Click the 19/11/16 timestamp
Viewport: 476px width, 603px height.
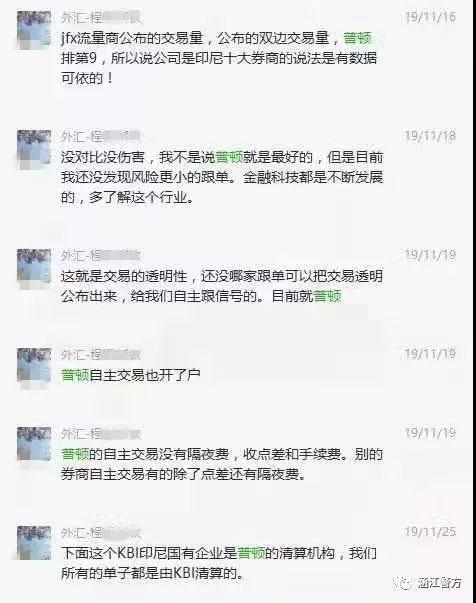430,17
